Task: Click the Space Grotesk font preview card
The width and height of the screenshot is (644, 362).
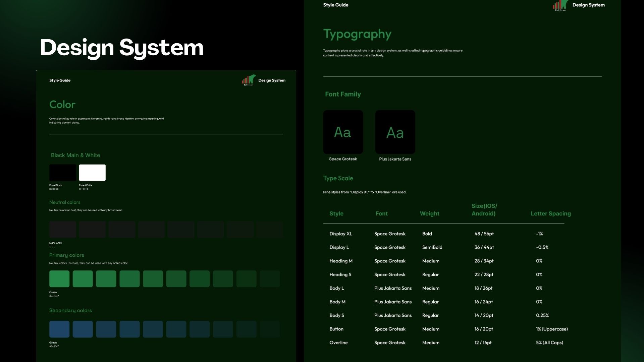Action: click(343, 132)
